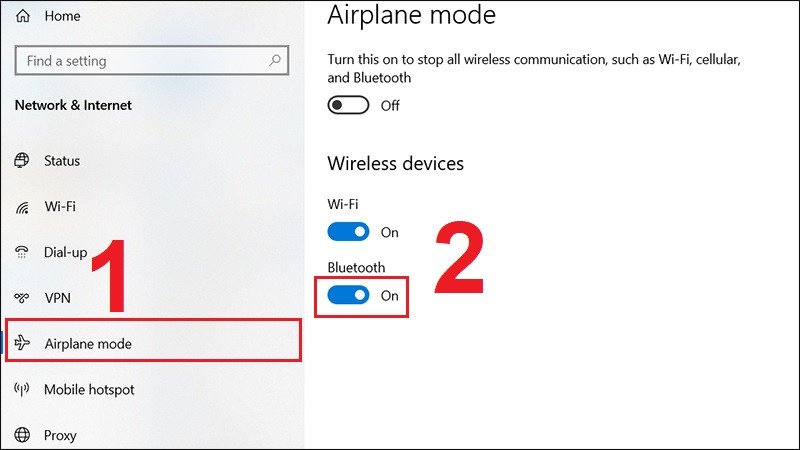Switch off the Bluetooth toggle

348,295
